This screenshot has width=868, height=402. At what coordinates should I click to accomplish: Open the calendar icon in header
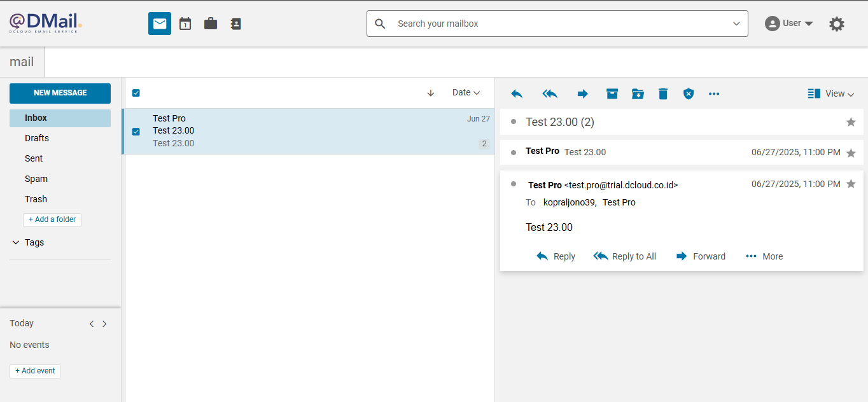(x=185, y=24)
